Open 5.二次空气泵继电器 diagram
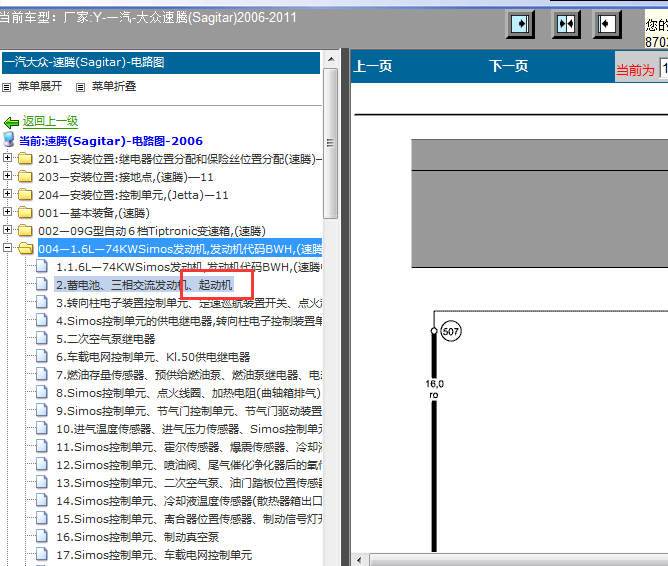Viewport: 668px width, 566px height. pyautogui.click(x=106, y=339)
